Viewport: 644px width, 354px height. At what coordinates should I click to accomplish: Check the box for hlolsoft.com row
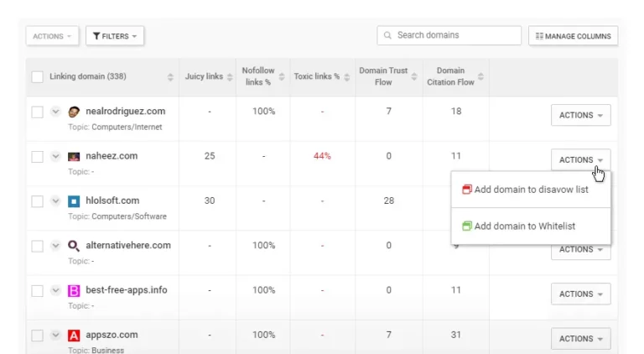pos(38,201)
